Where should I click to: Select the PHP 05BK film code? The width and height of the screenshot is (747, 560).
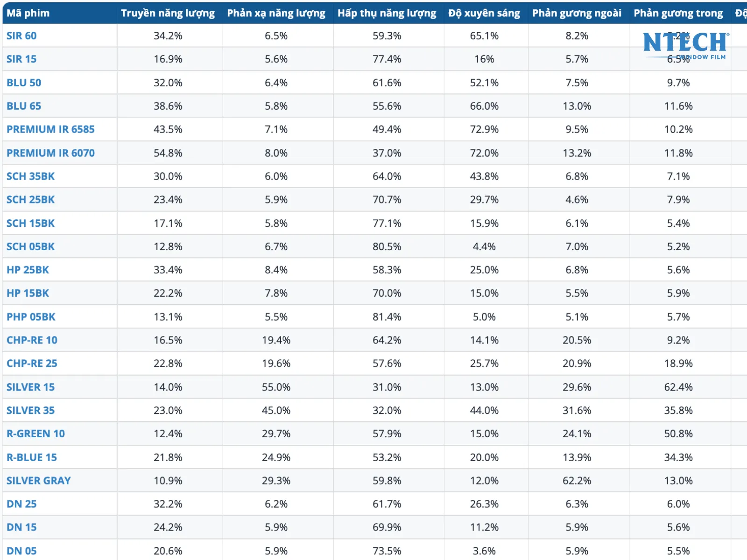tap(31, 317)
